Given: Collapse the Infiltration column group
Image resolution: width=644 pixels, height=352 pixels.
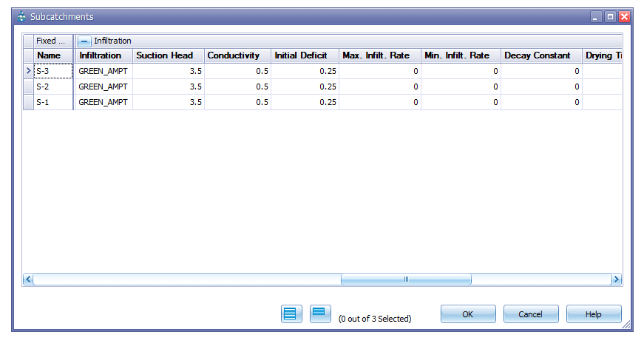Looking at the screenshot, I should pyautogui.click(x=85, y=41).
